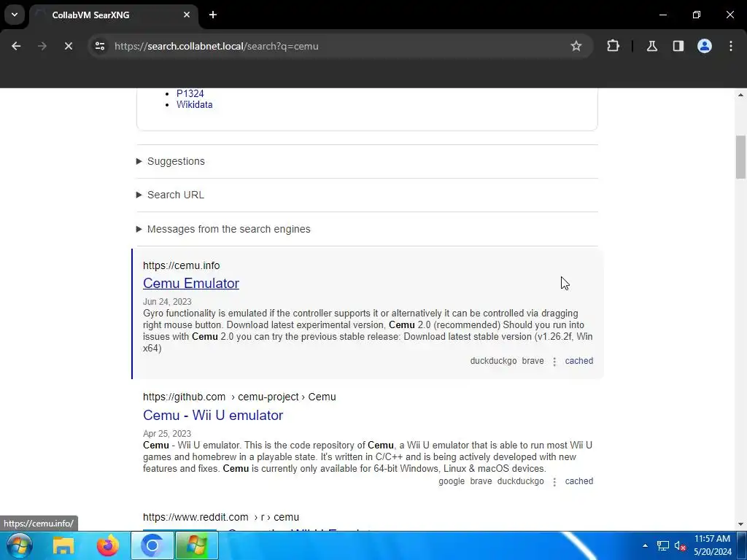
Task: Open the Cemu - Wii U emulator result
Action: pos(213,415)
